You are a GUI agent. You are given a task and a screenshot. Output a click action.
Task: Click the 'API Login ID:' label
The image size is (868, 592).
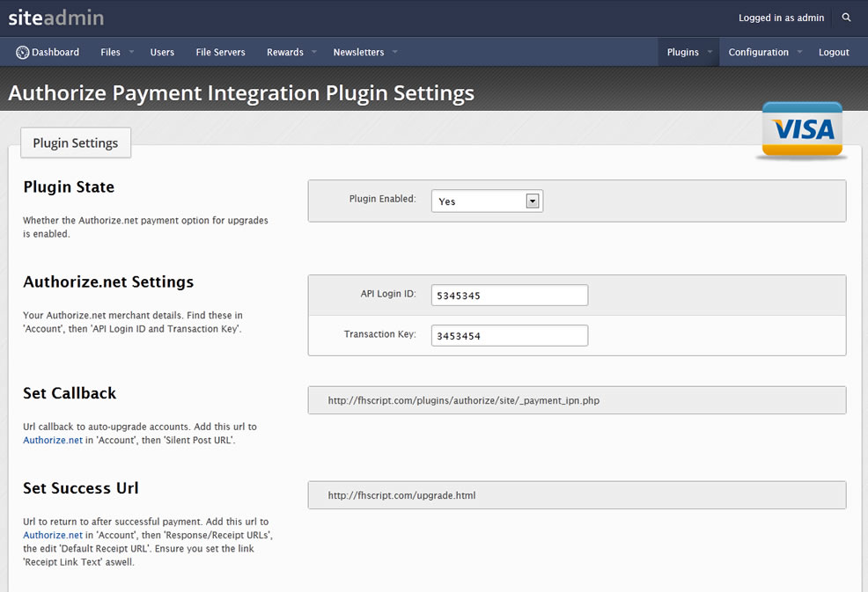click(x=388, y=294)
